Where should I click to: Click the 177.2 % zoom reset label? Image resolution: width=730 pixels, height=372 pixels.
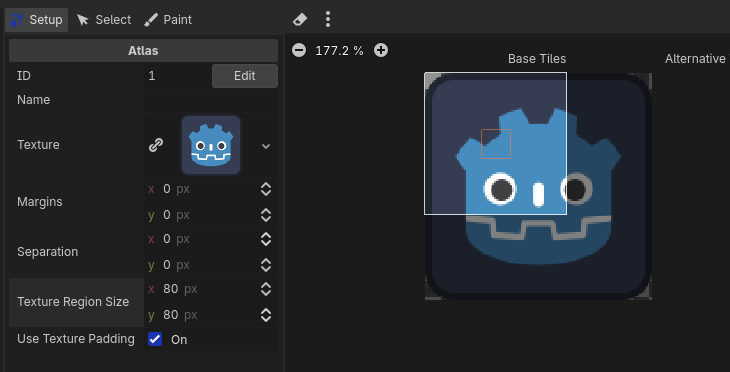click(339, 51)
